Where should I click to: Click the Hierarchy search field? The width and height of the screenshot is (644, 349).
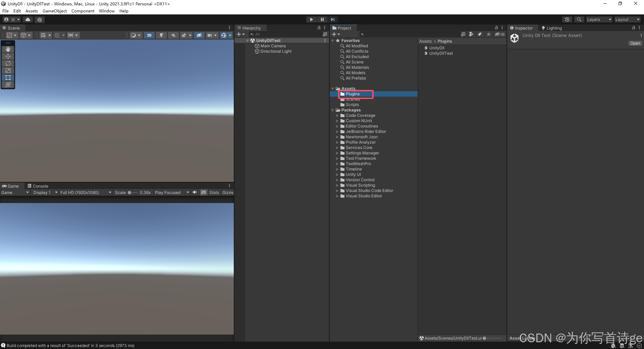coord(285,34)
